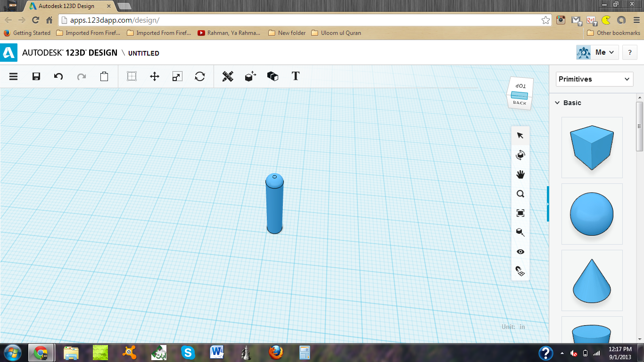Open Calculator from the taskbar
The image size is (644, 362).
click(x=305, y=353)
